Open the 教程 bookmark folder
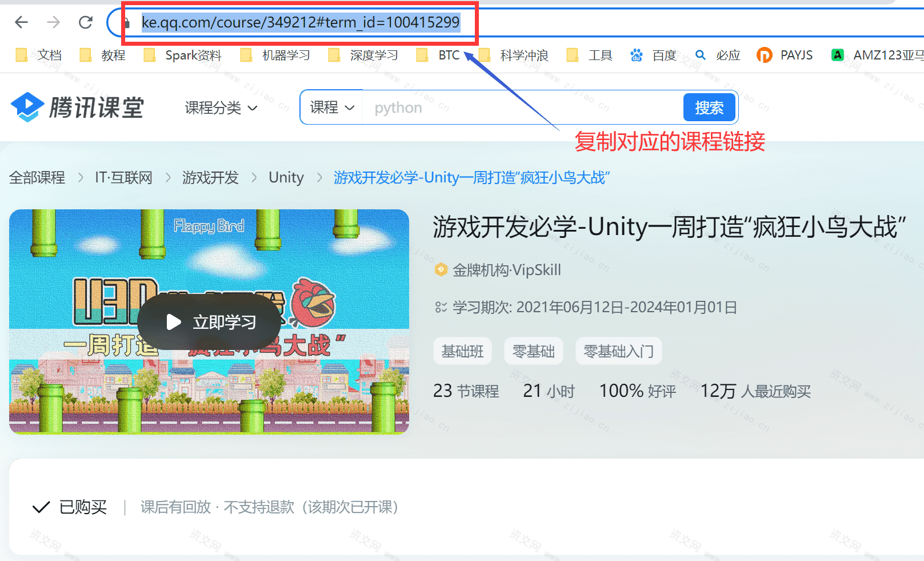924x561 pixels. click(x=103, y=55)
